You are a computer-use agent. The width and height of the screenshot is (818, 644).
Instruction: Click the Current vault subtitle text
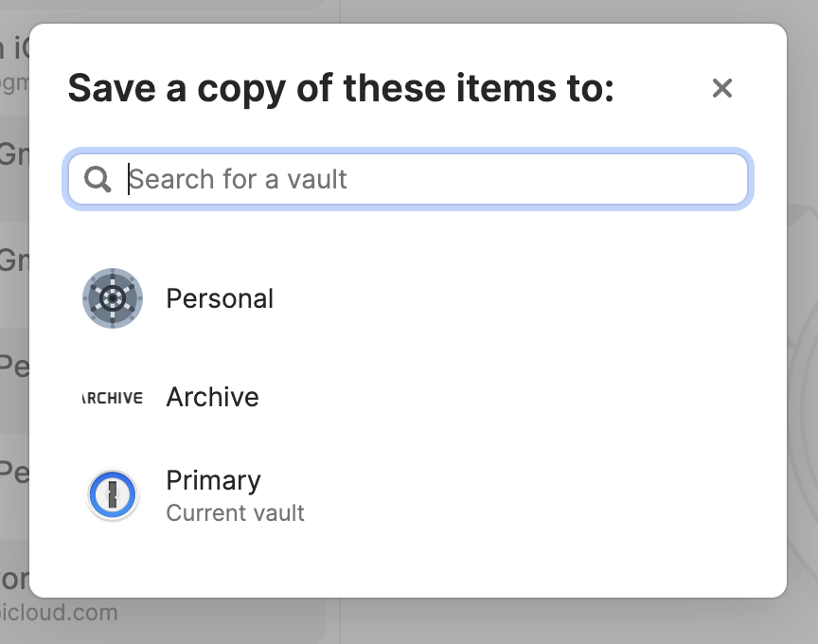coord(235,513)
